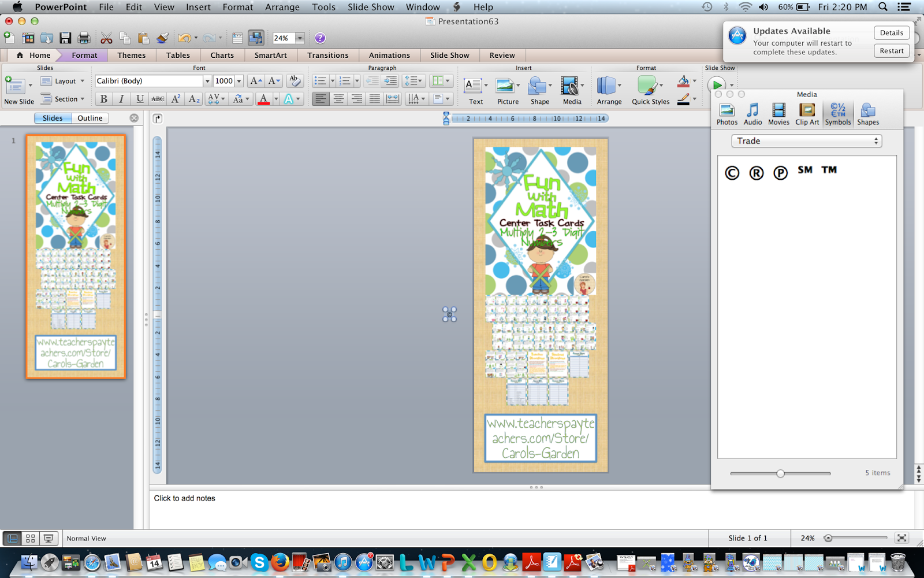Insert a Text box from ribbon
This screenshot has width=924, height=578.
[476, 91]
